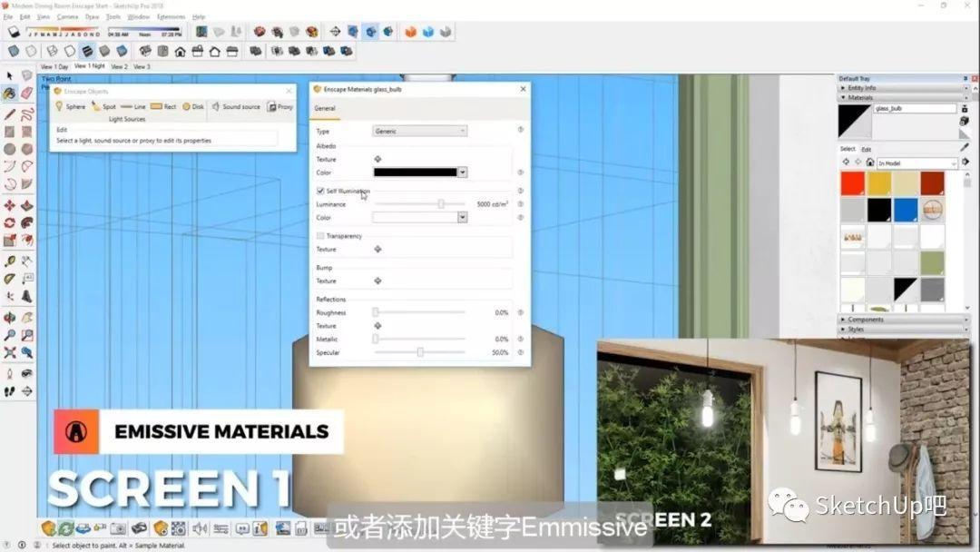Add an Enscape Sphere light
This screenshot has width=980, height=552.
pos(70,107)
